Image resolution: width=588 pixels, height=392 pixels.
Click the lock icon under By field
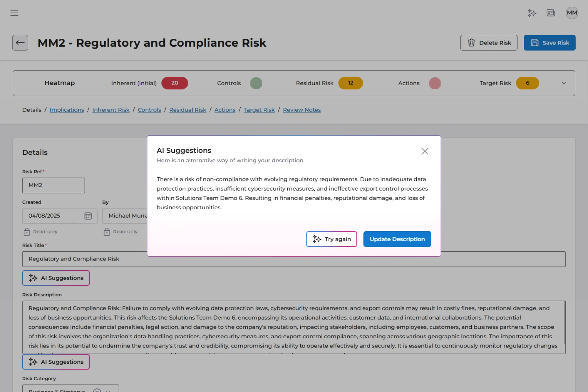click(x=107, y=232)
